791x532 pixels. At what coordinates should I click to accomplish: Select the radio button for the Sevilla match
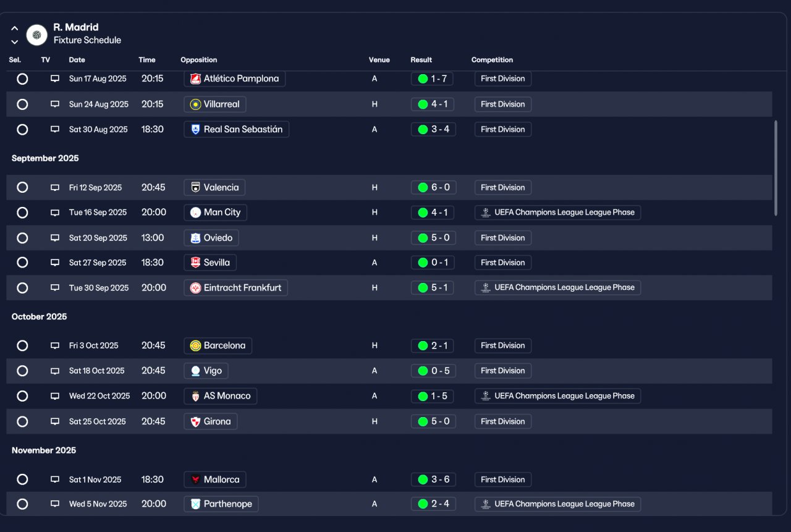pyautogui.click(x=22, y=263)
